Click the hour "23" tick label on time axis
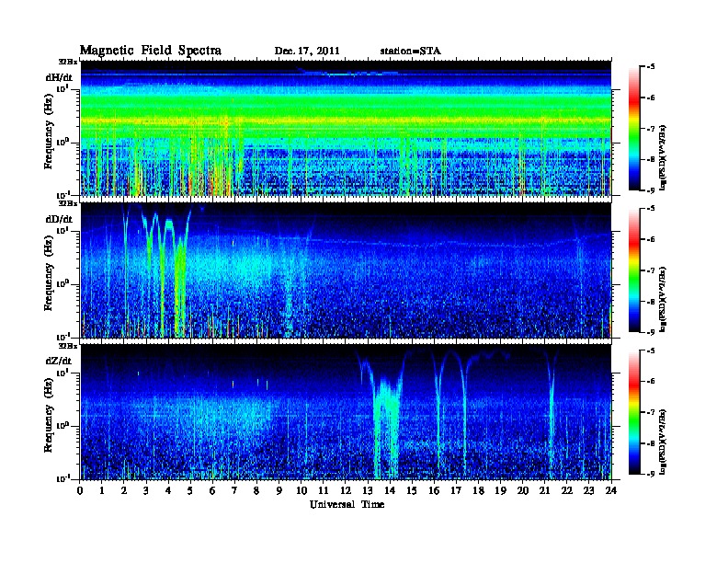728x563 pixels. click(588, 490)
